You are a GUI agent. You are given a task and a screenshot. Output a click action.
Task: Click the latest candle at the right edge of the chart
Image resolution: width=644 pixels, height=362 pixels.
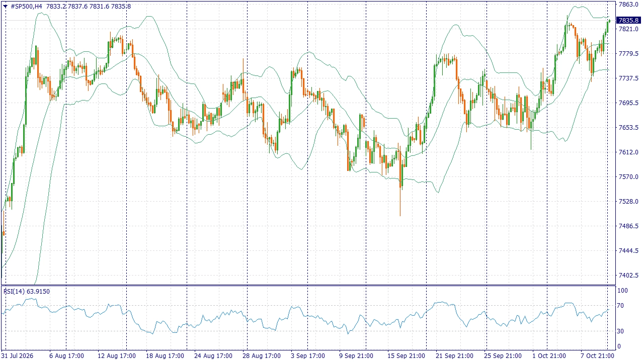[609, 21]
